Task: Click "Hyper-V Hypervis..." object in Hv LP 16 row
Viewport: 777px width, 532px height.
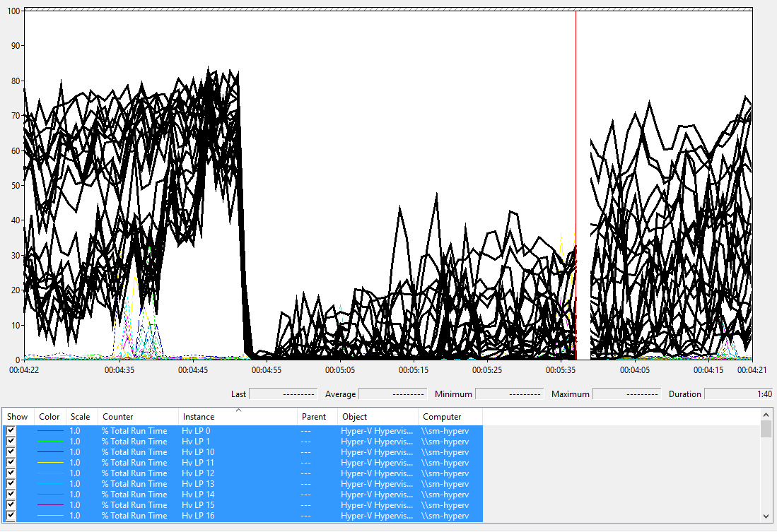Action: (x=377, y=516)
